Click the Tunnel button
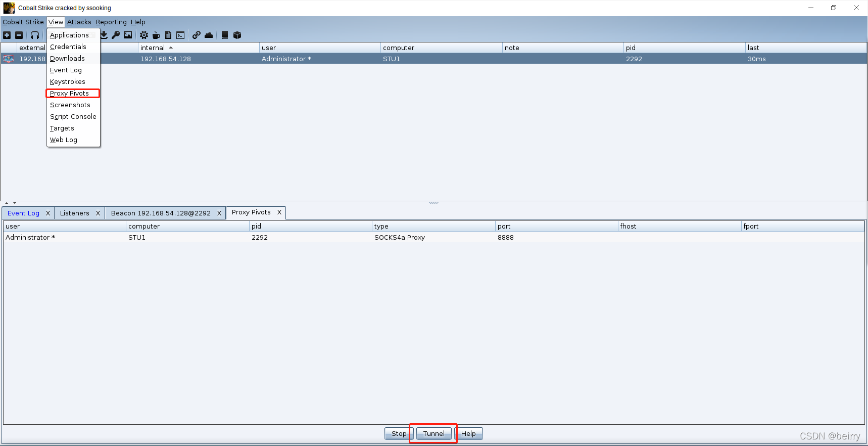Screen dimensions: 868x446 point(434,434)
